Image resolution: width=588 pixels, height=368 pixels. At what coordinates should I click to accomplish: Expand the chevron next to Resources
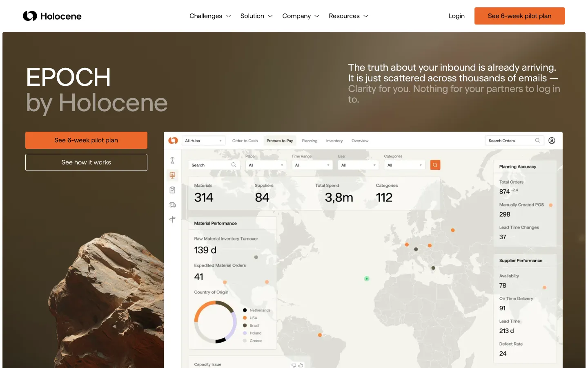pyautogui.click(x=365, y=16)
